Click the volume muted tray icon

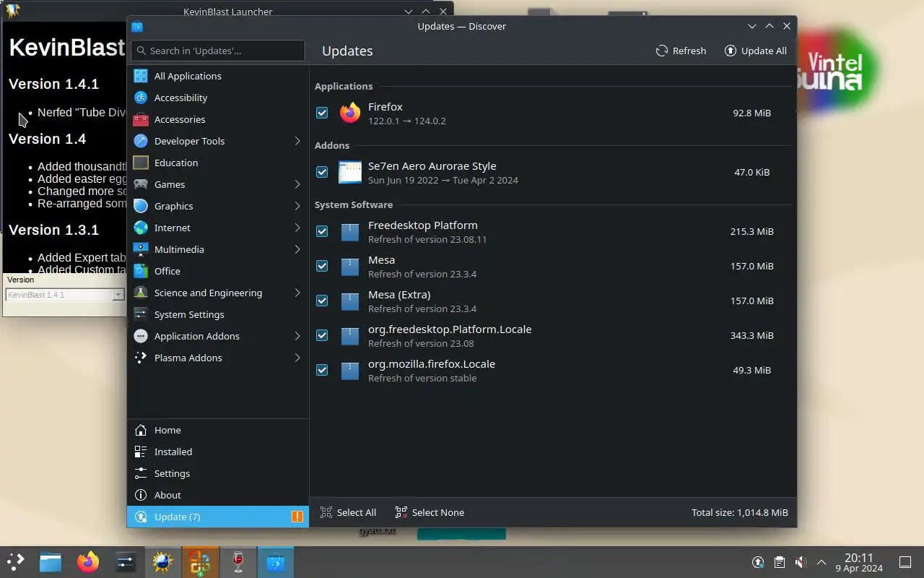point(800,562)
